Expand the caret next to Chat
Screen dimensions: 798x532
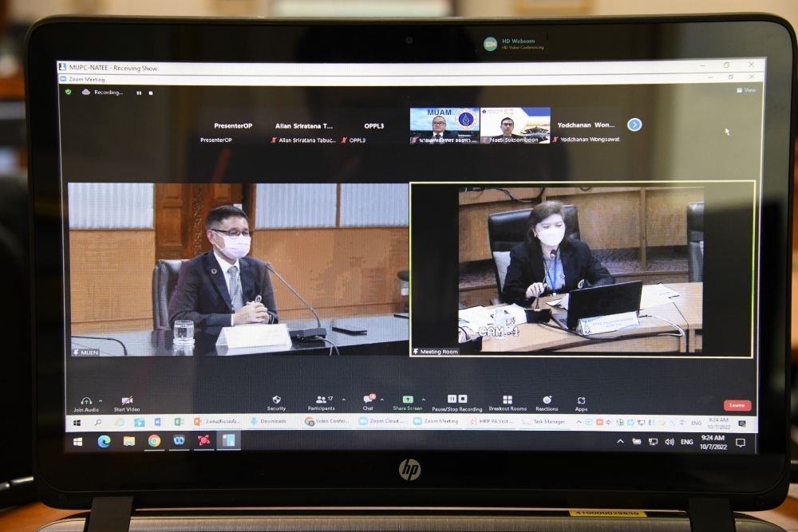click(382, 400)
